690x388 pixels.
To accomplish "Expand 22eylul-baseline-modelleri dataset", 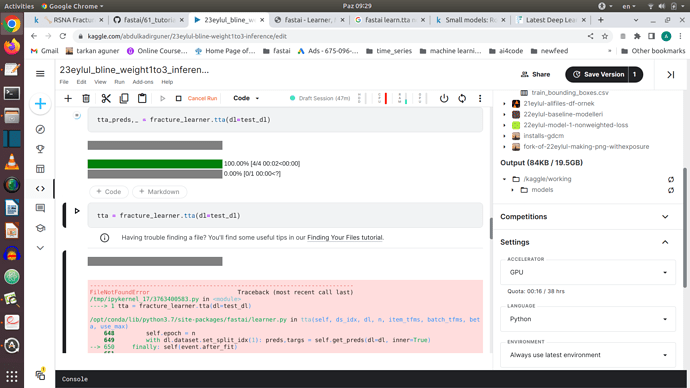I will point(505,114).
